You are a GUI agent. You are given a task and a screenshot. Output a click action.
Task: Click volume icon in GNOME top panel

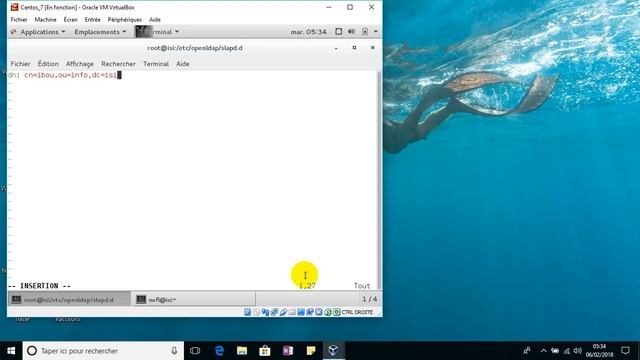point(351,31)
